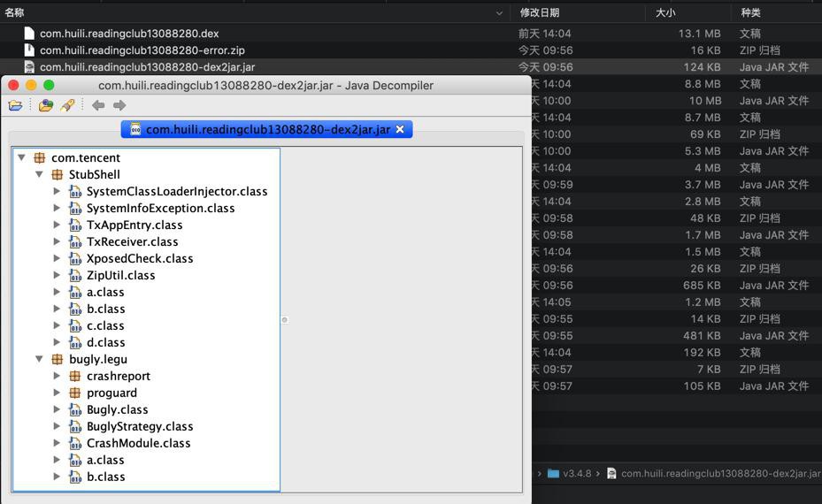Click the error.zip file icon in Finder
Screen dimensions: 822x504
(x=29, y=50)
